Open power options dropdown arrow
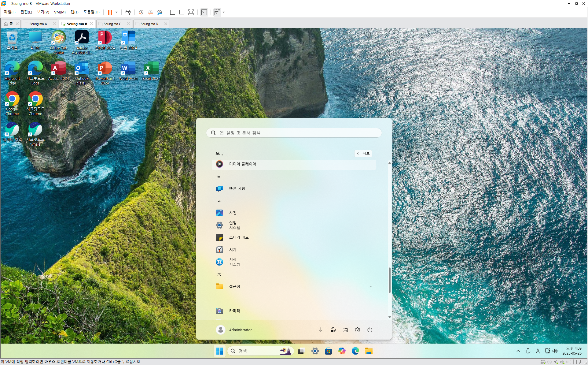 point(116,12)
